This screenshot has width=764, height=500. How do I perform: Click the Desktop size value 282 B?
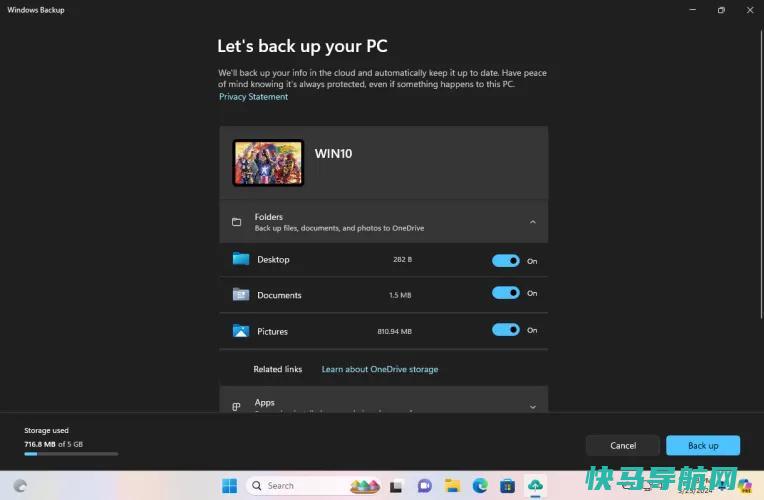tap(402, 259)
